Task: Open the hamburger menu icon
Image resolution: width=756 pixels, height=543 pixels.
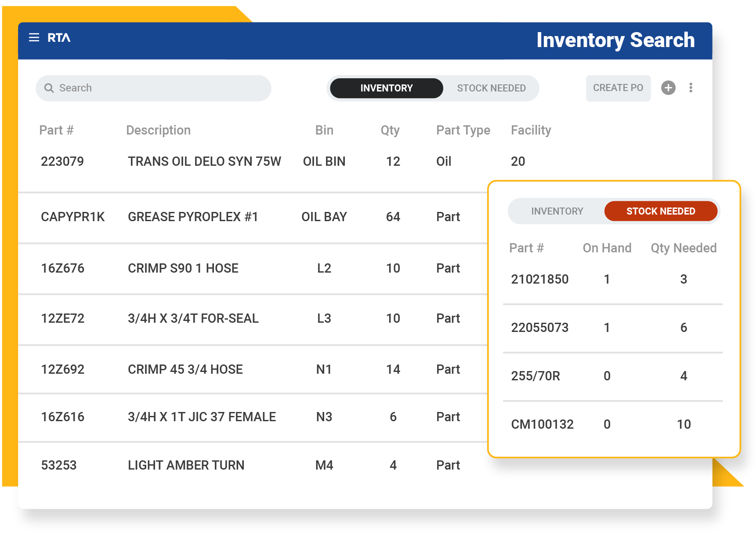Action: 34,38
